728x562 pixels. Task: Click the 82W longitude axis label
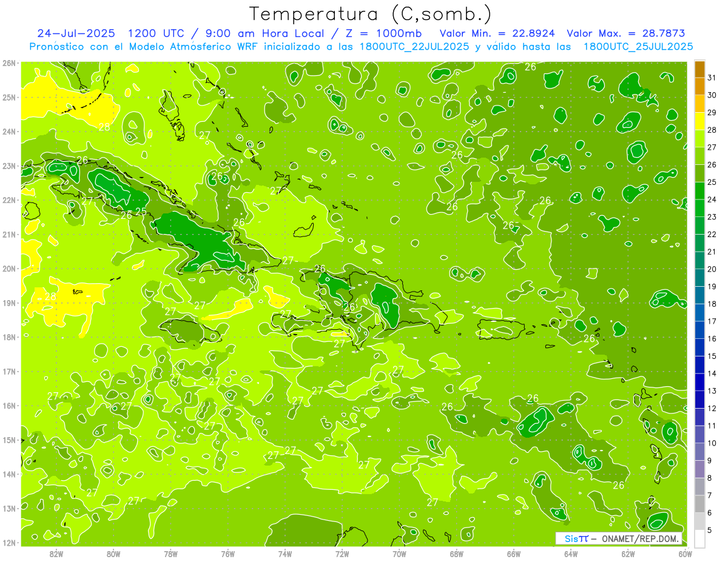pos(56,554)
